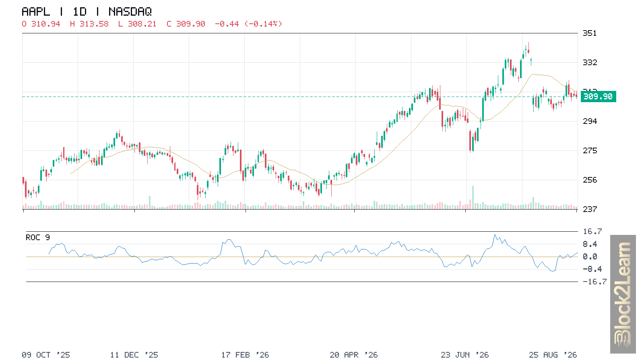Click the open price O 310.94
Image resolution: width=644 pixels, height=362 pixels.
[41, 24]
